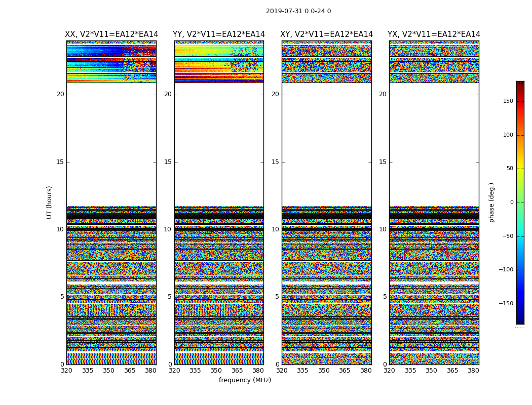Click the phase (deg.) colorbar label
This screenshot has width=532, height=405.
click(x=491, y=202)
